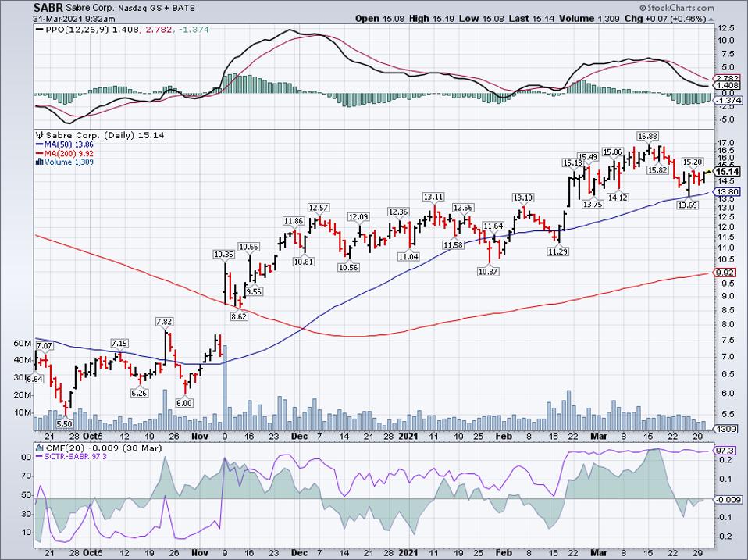Click the 12.57 high price label

[319, 208]
